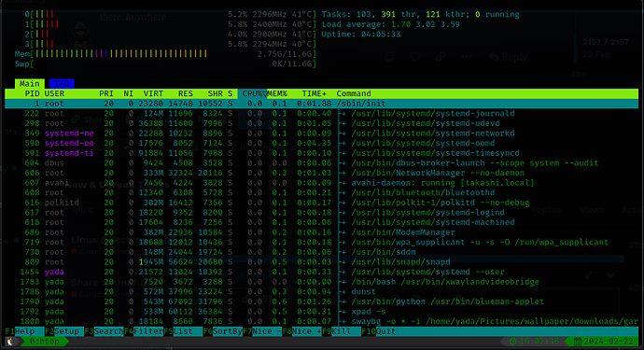Expand the ModemManager tree node
The height and width of the screenshot is (350, 644).
click(x=343, y=232)
